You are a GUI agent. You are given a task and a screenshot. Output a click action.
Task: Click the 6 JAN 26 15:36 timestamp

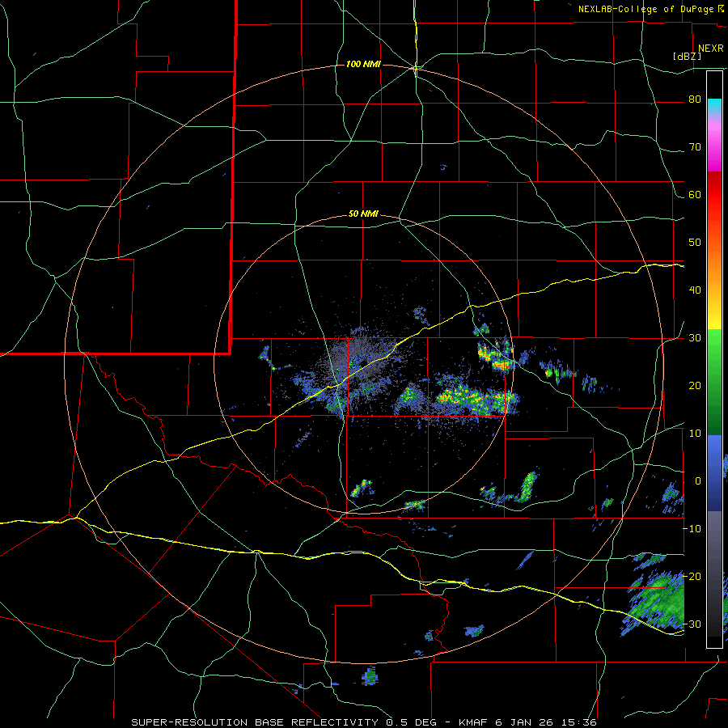pos(547,722)
